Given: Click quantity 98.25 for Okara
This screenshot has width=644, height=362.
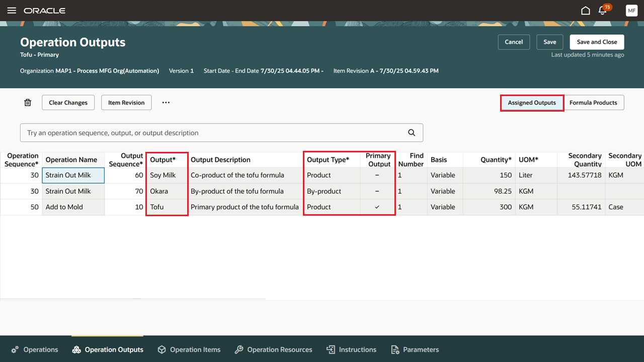Looking at the screenshot, I should pos(489,192).
